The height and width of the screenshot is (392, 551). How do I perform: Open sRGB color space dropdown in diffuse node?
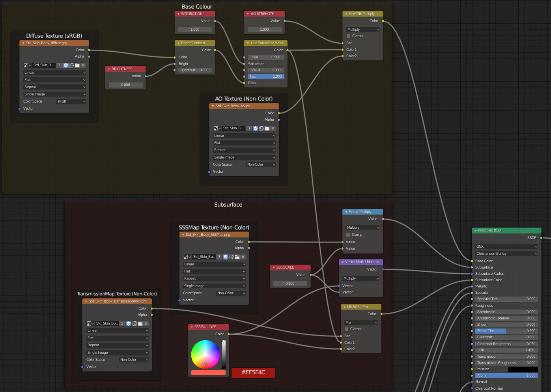click(x=71, y=101)
